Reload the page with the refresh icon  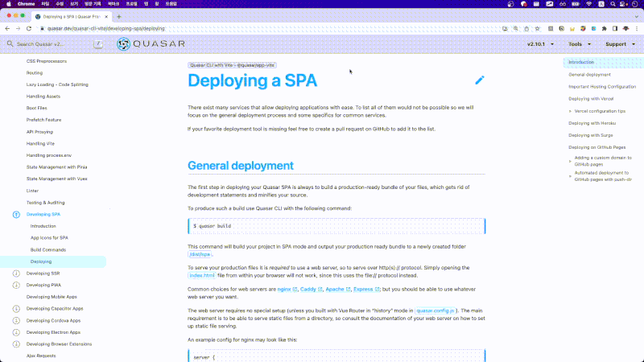29,29
